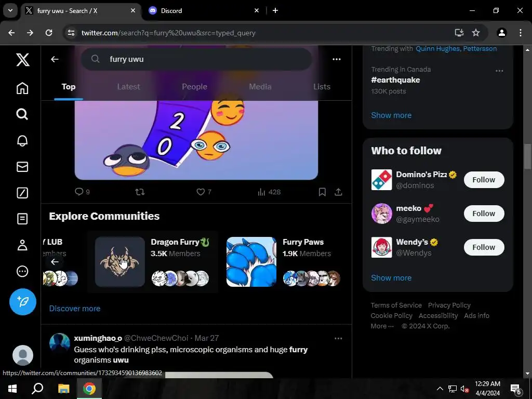Like the post showing 7 likes
The image size is (532, 399).
point(204,192)
